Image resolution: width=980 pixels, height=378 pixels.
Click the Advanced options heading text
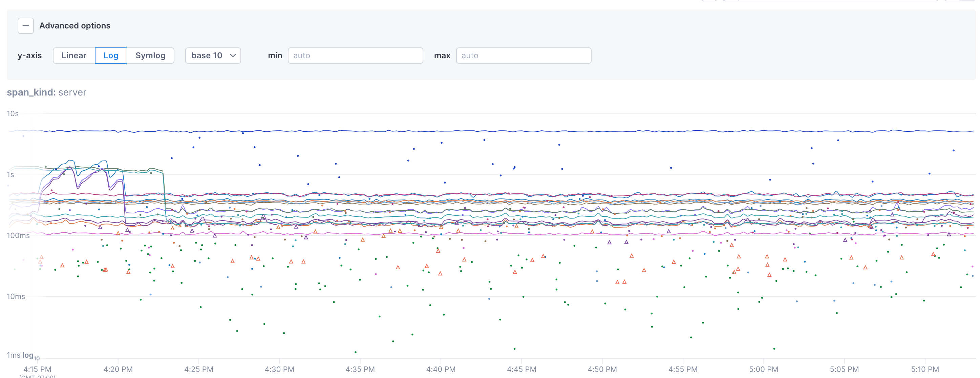74,26
